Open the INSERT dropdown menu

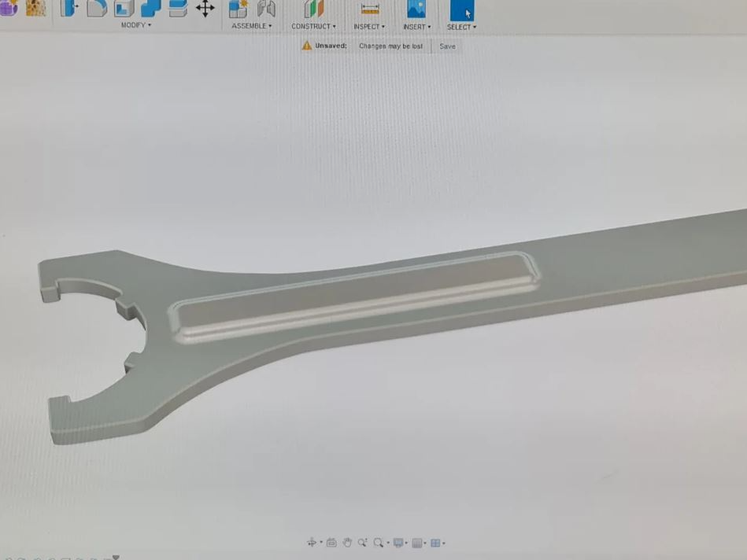tap(417, 28)
